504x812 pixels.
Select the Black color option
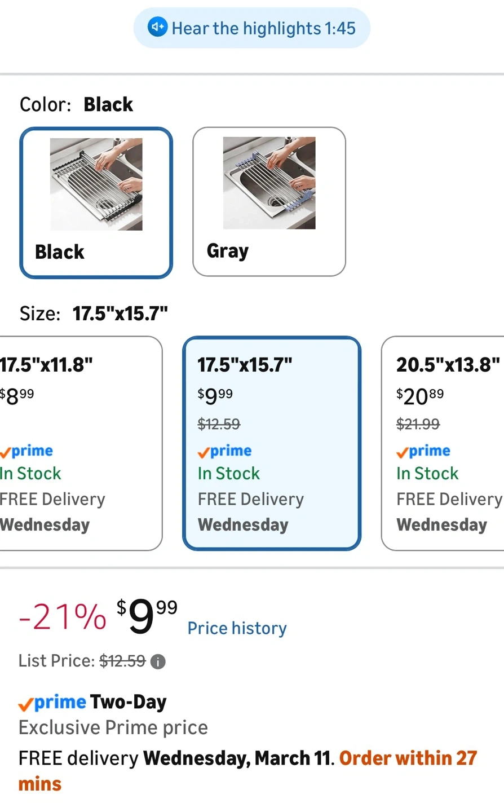[96, 202]
